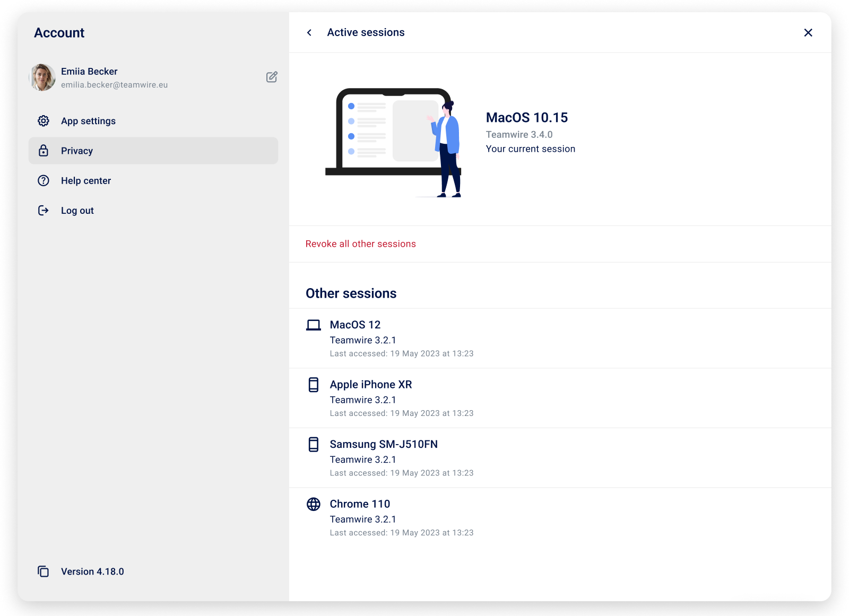Image resolution: width=849 pixels, height=616 pixels.
Task: Click last accessed time under Apple iPhone XR
Action: pos(402,413)
